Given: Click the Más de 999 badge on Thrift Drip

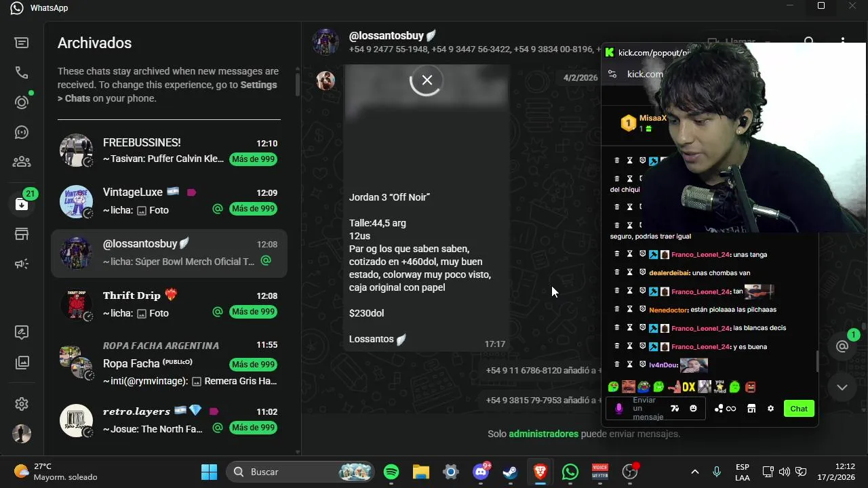Looking at the screenshot, I should tap(253, 312).
